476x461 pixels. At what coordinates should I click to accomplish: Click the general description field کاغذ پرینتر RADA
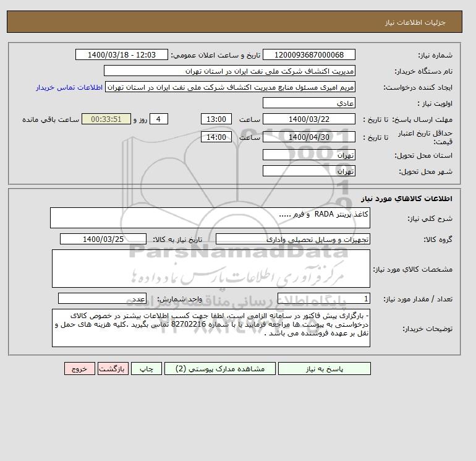[210, 218]
